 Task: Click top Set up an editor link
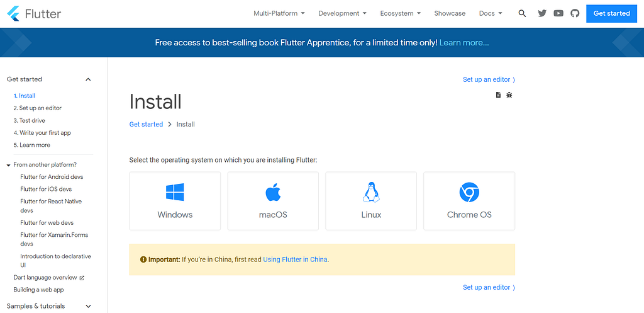click(x=489, y=79)
